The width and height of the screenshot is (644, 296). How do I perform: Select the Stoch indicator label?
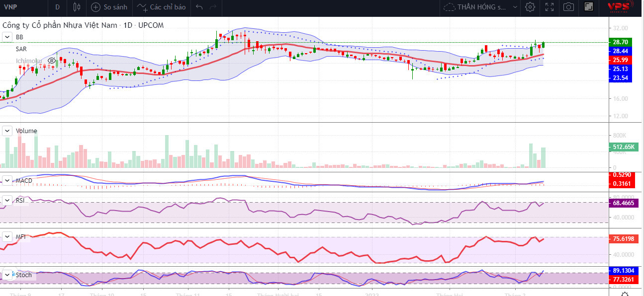pos(23,275)
